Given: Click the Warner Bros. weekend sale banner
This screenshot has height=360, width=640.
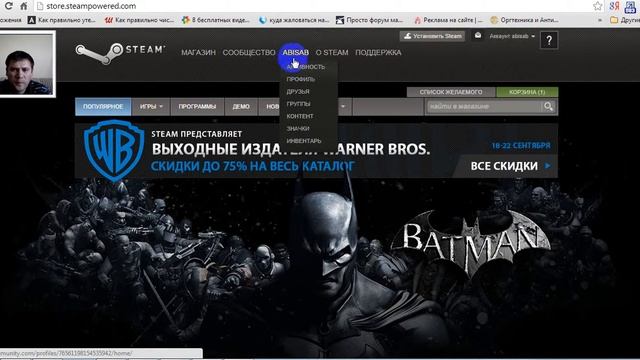Looking at the screenshot, I should [x=316, y=151].
